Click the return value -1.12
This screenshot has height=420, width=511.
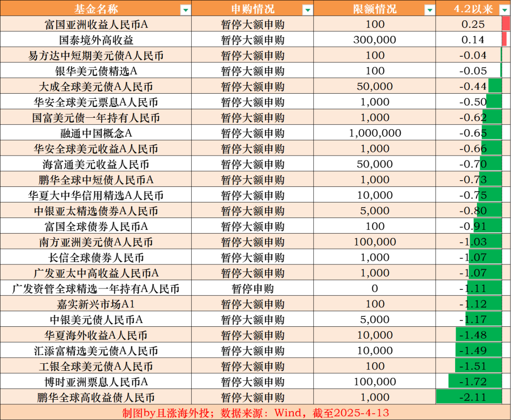[x=473, y=304]
